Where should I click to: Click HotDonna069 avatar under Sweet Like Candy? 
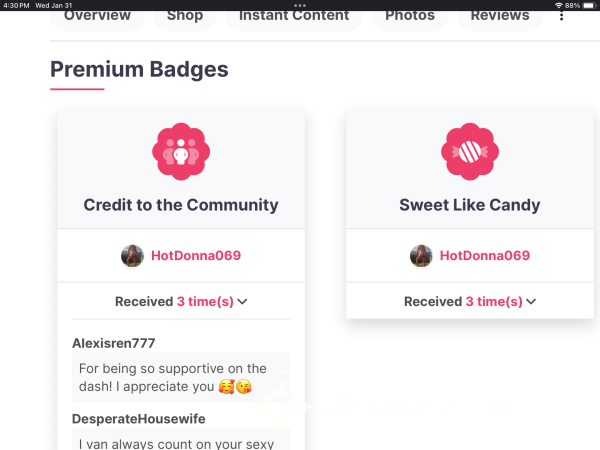coord(421,256)
